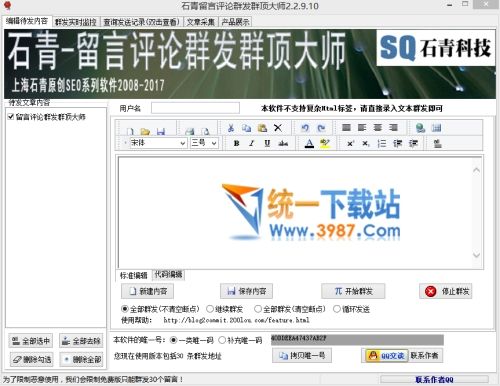Open the 群发实时监控 tab
Image resolution: width=500 pixels, height=386 pixels.
75,22
